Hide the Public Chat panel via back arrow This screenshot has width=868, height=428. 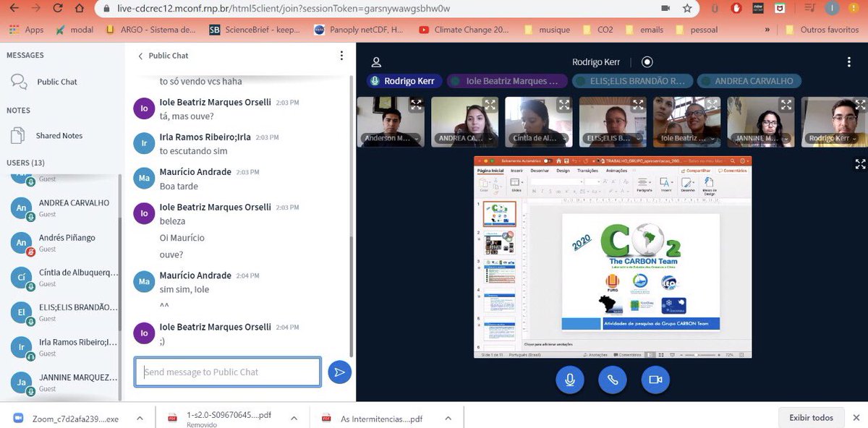(x=140, y=56)
